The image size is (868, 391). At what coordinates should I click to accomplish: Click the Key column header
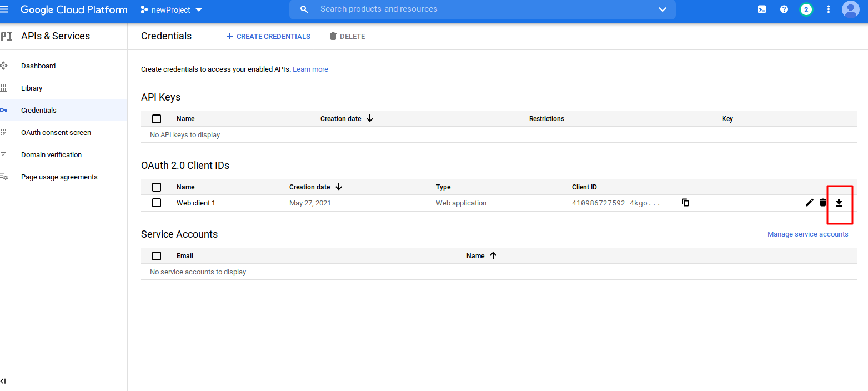point(727,119)
